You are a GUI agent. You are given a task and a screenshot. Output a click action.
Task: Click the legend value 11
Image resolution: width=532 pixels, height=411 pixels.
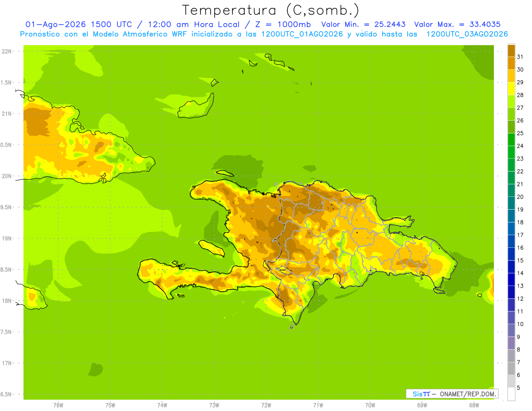[x=520, y=311]
